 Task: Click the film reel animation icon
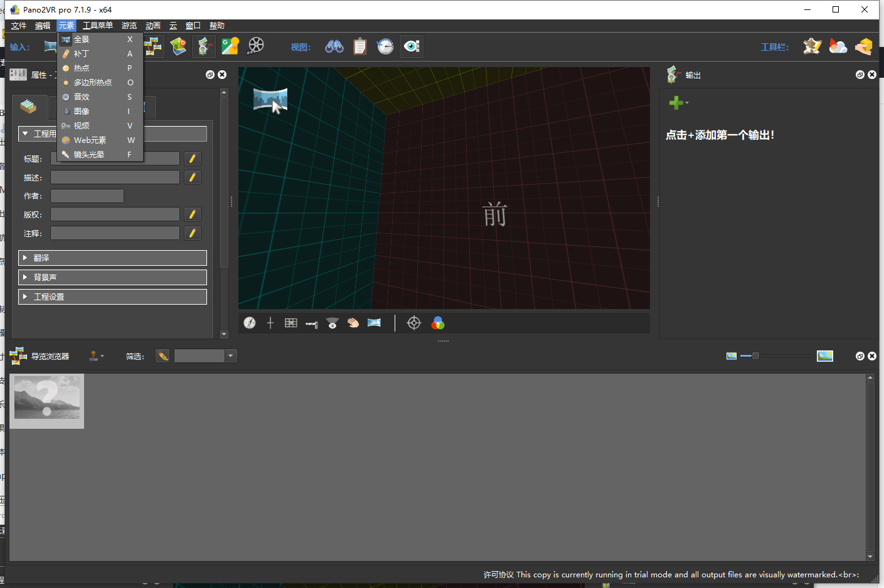pos(256,46)
